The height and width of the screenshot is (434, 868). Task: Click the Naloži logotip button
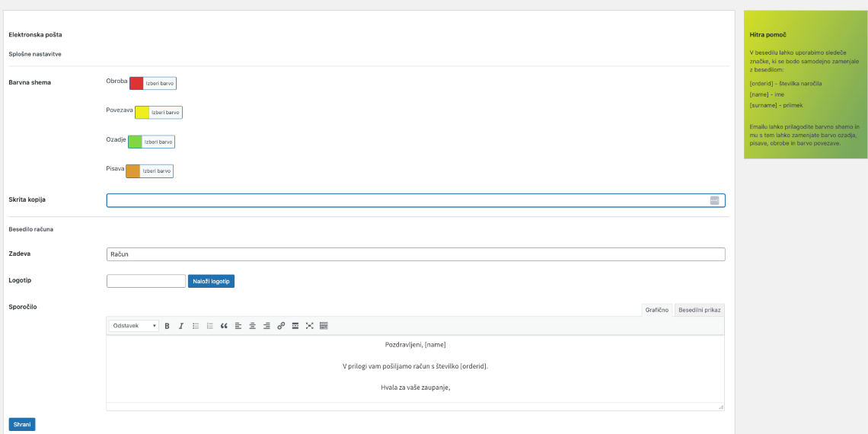[x=212, y=282]
